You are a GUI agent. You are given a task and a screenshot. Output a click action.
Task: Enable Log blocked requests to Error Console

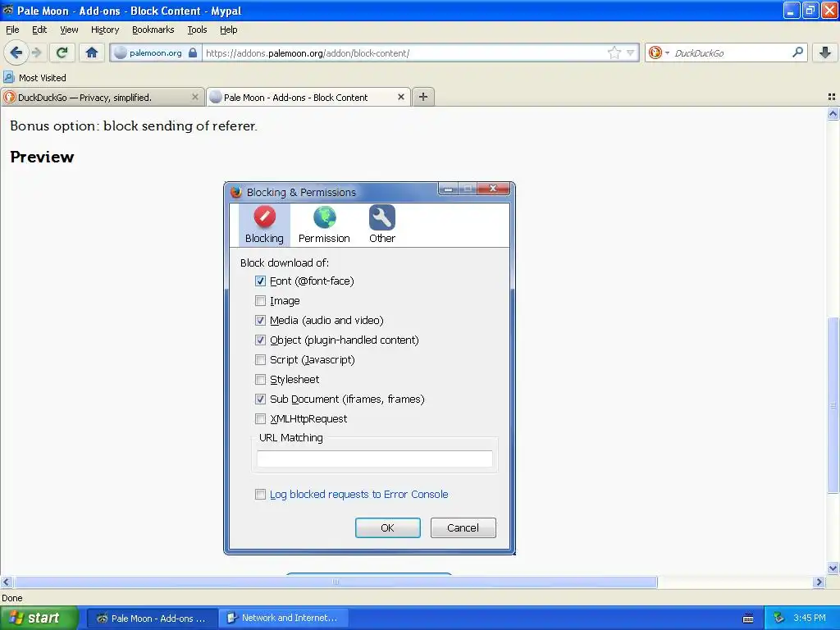(260, 495)
